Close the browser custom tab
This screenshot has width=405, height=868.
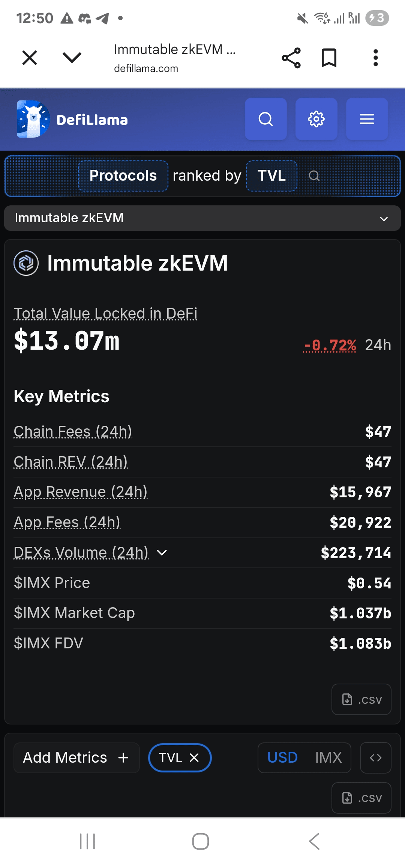coord(30,58)
